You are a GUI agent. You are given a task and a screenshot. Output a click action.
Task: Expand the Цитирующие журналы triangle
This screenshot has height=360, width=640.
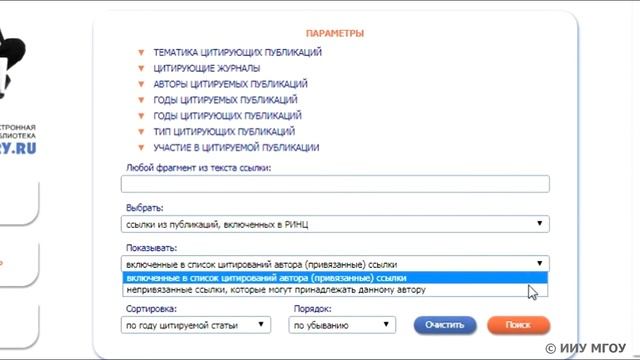(x=141, y=68)
